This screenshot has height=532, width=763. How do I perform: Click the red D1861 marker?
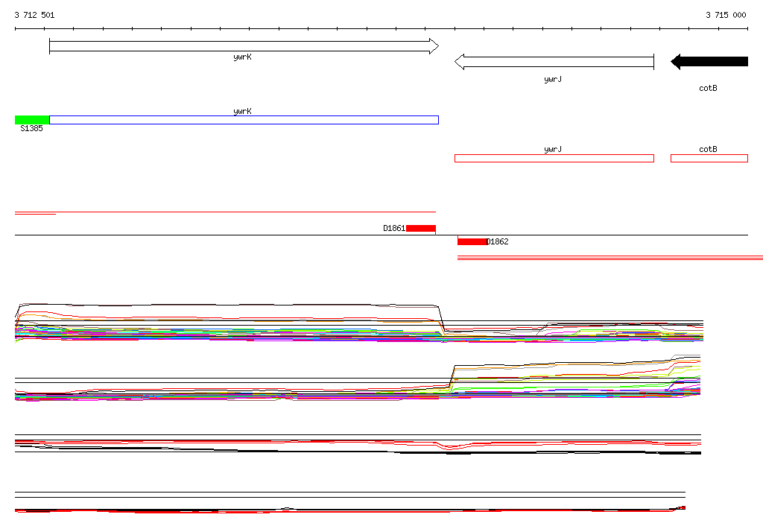point(421,228)
